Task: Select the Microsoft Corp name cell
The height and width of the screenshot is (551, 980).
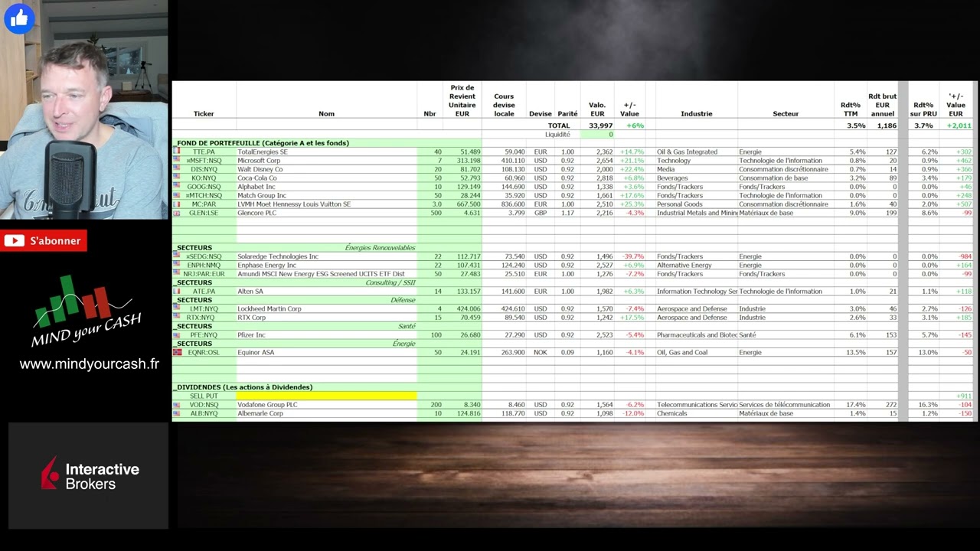Action: pos(327,161)
